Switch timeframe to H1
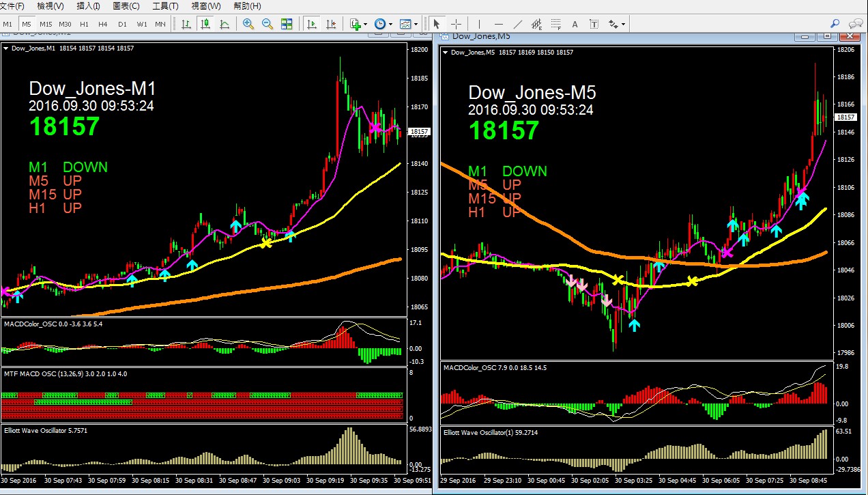 84,24
